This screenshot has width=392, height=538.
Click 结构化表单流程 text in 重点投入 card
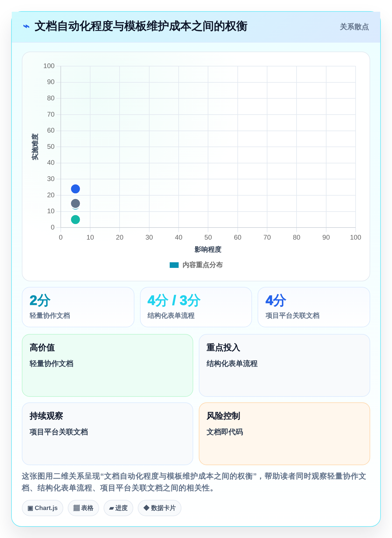point(232,364)
